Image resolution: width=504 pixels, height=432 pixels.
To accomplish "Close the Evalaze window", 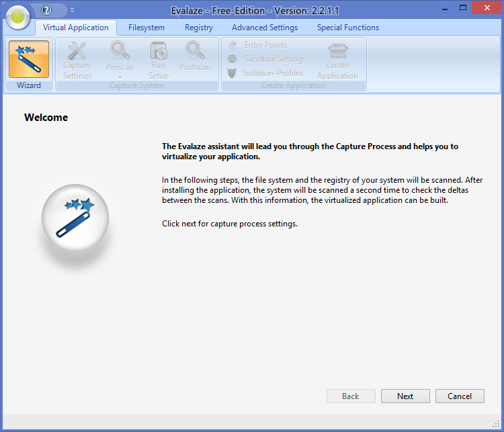I will point(487,7).
